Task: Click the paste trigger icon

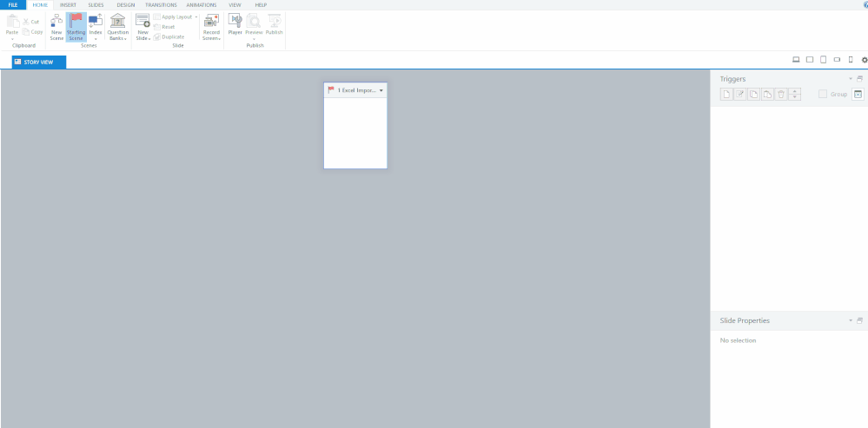Action: click(x=767, y=94)
